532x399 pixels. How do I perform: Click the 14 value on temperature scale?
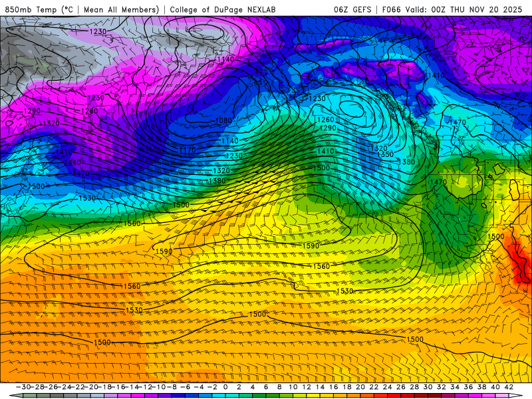(x=320, y=387)
